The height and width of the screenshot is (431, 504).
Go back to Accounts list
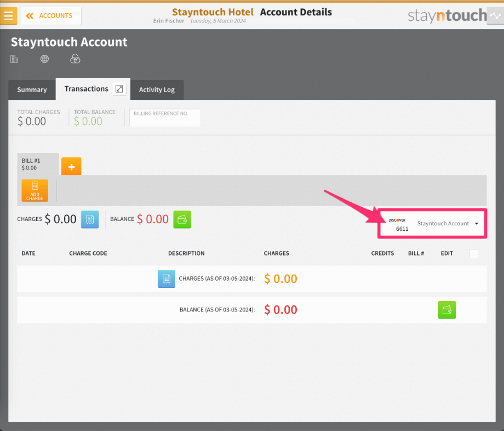pyautogui.click(x=51, y=16)
